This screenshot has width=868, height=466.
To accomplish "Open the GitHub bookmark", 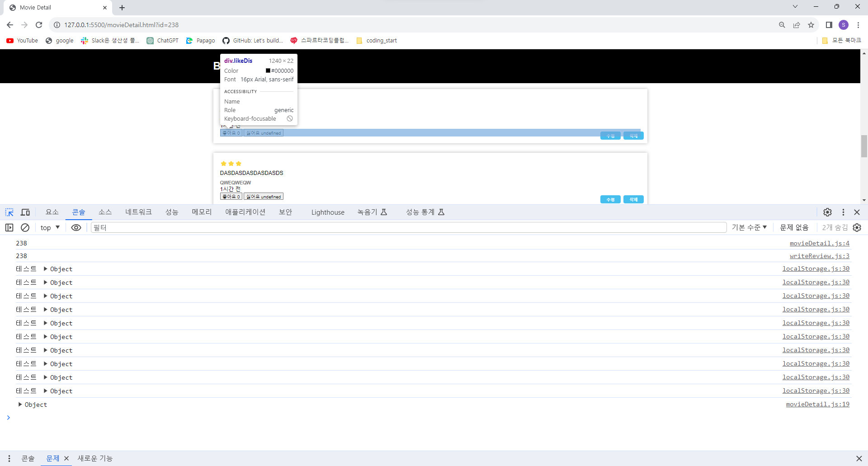I will click(253, 41).
